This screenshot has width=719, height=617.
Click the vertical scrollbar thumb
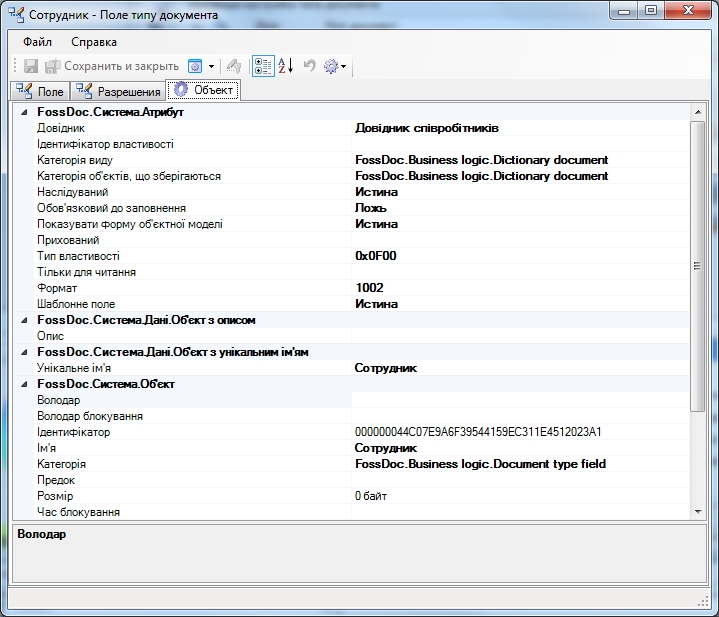click(x=698, y=266)
